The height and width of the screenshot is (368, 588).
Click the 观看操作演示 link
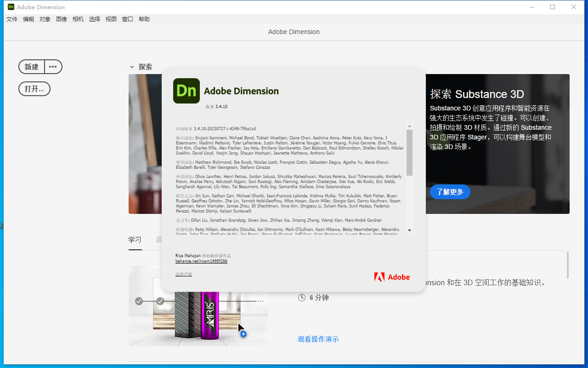coord(318,339)
